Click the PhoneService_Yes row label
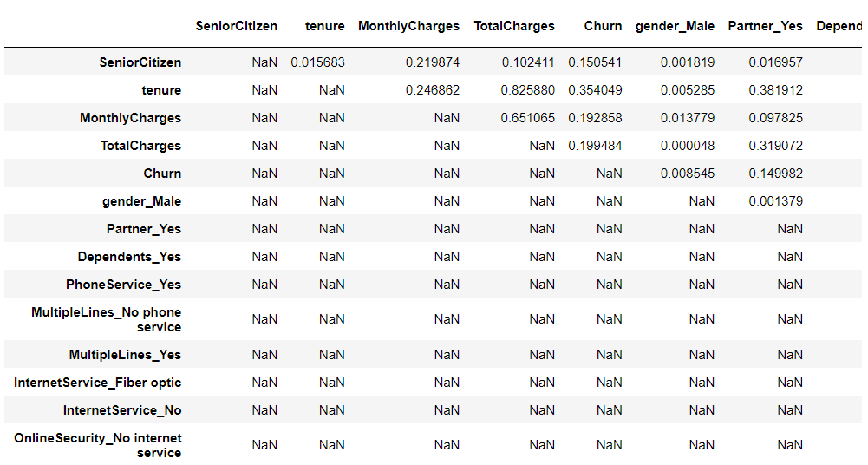This screenshot has height=465, width=868. 123,285
